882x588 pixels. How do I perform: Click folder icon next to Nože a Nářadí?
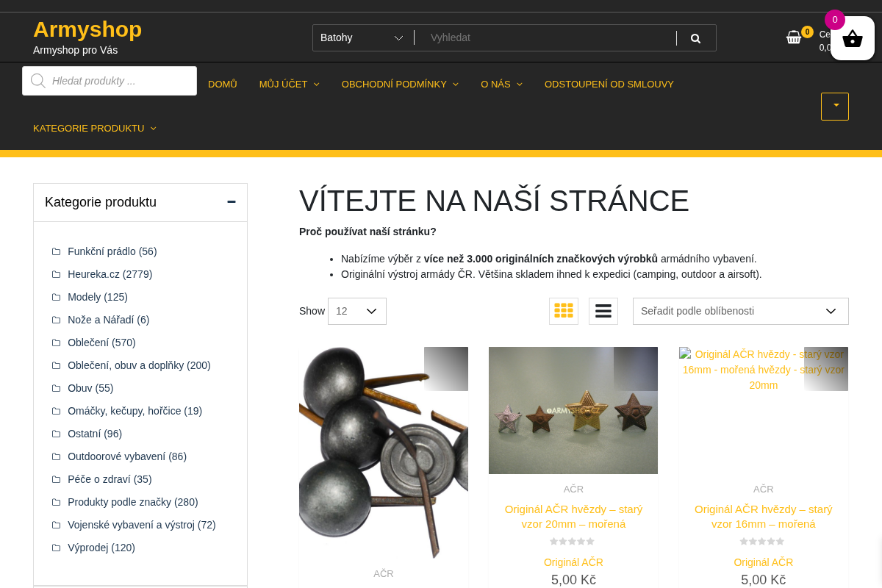(56, 320)
